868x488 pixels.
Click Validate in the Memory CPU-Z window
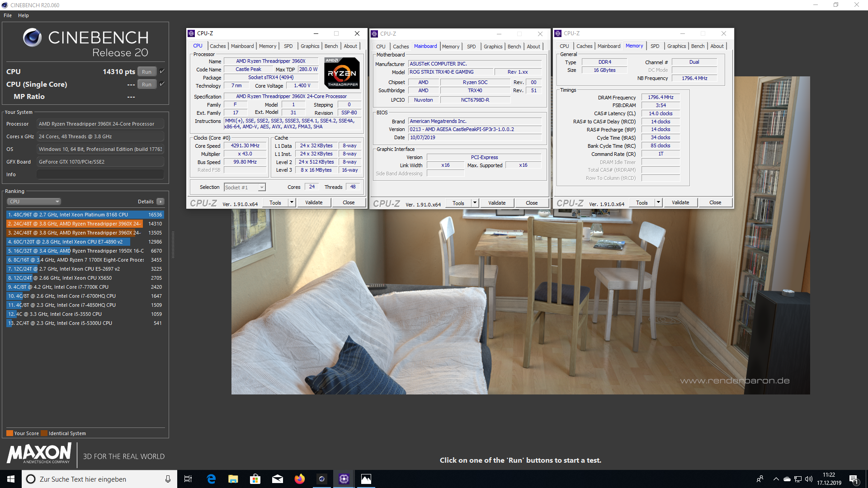coord(680,202)
